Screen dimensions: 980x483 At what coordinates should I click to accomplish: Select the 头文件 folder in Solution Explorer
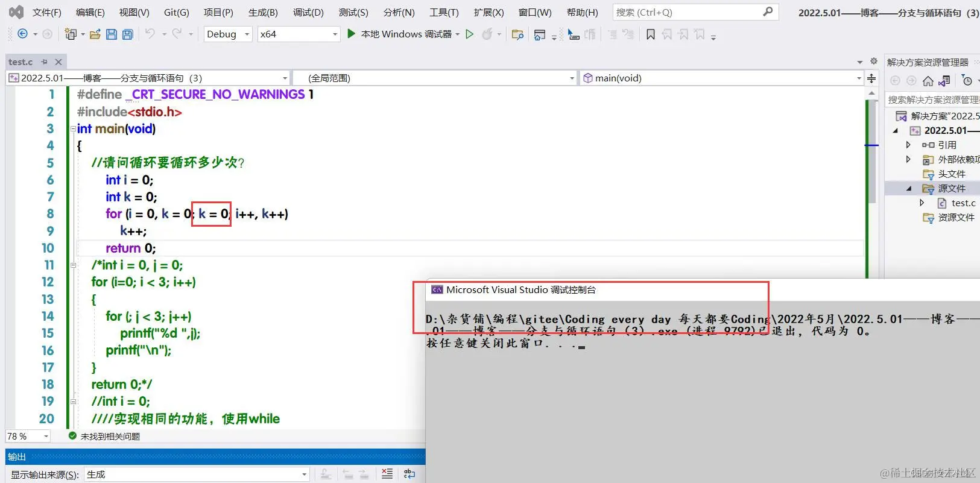(952, 174)
